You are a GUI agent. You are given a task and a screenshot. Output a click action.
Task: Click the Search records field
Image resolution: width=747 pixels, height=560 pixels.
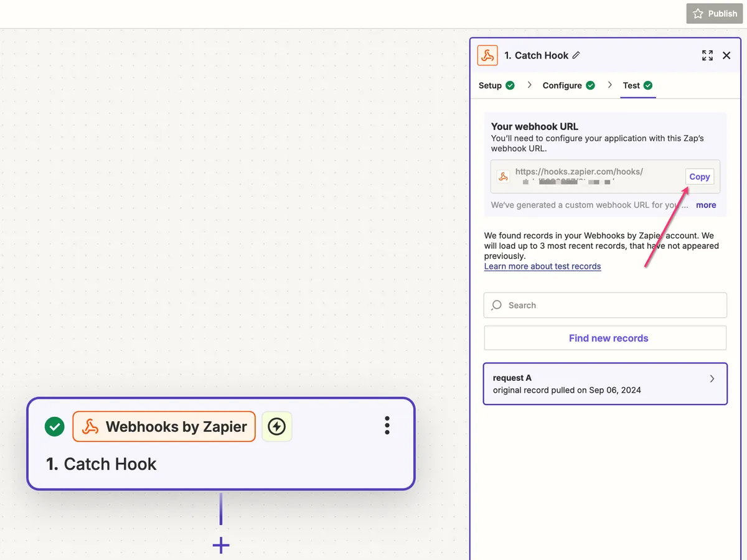(x=605, y=306)
